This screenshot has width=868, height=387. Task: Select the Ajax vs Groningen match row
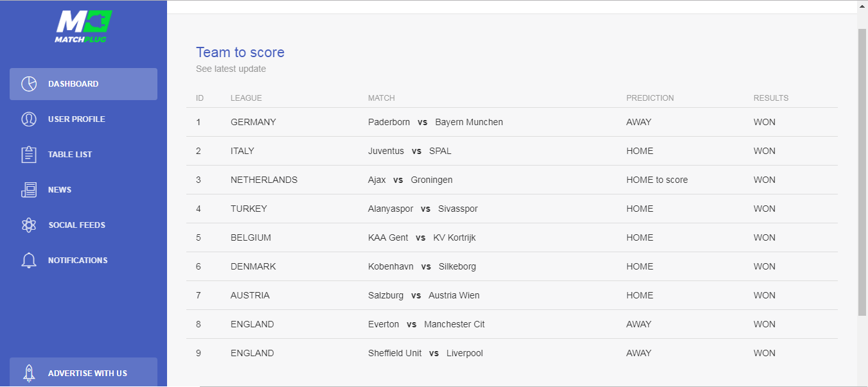410,180
